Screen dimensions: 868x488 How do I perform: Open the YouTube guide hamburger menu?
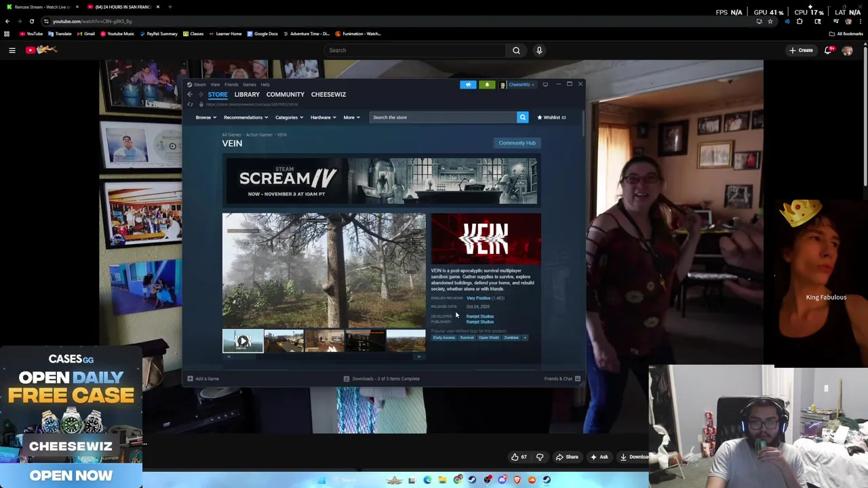point(12,50)
